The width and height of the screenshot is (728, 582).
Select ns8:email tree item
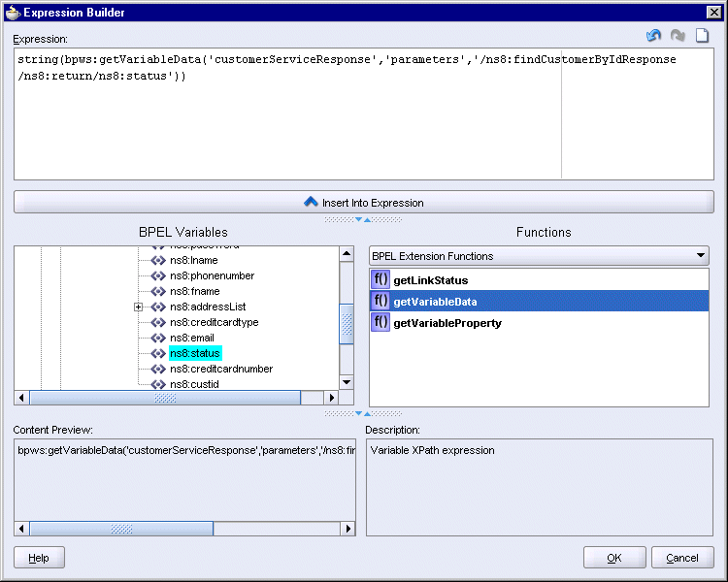tap(192, 338)
